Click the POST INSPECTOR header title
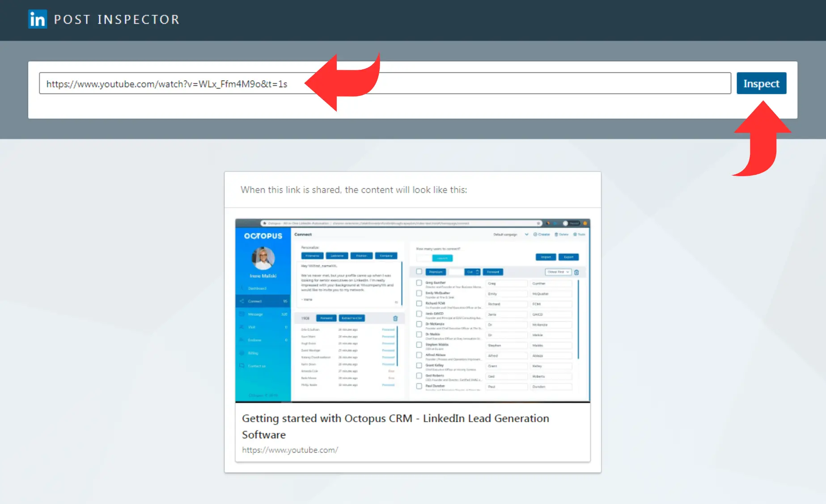This screenshot has height=504, width=826. point(117,20)
